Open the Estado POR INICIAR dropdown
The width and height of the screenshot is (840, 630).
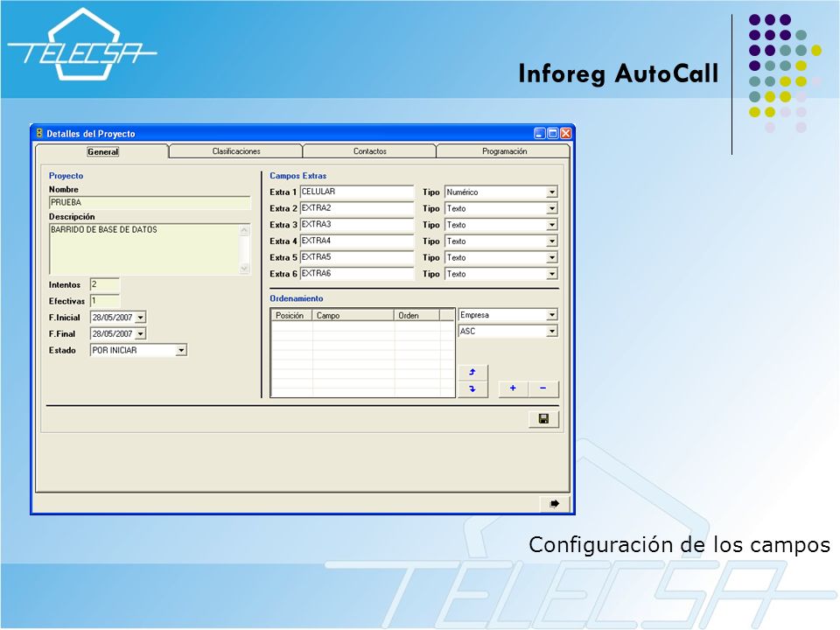(x=181, y=350)
